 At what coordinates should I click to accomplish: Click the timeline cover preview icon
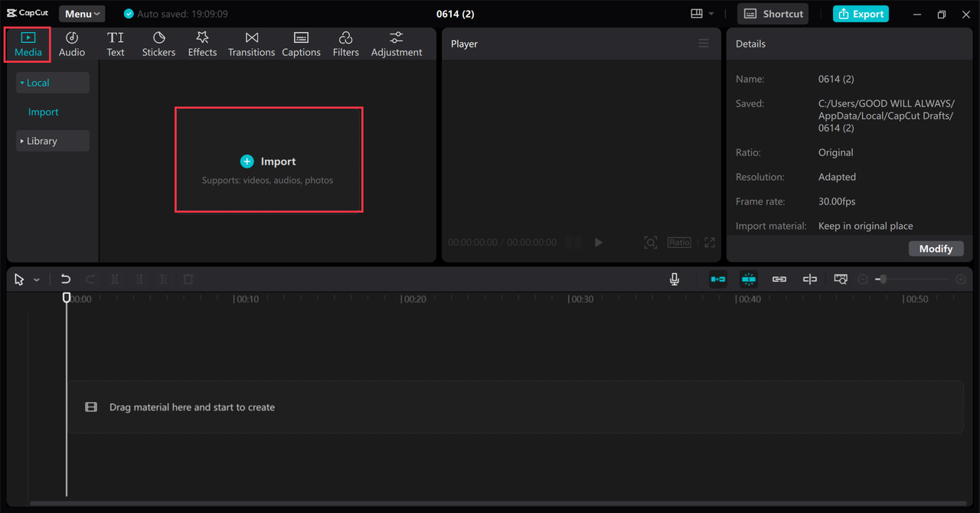pos(841,279)
